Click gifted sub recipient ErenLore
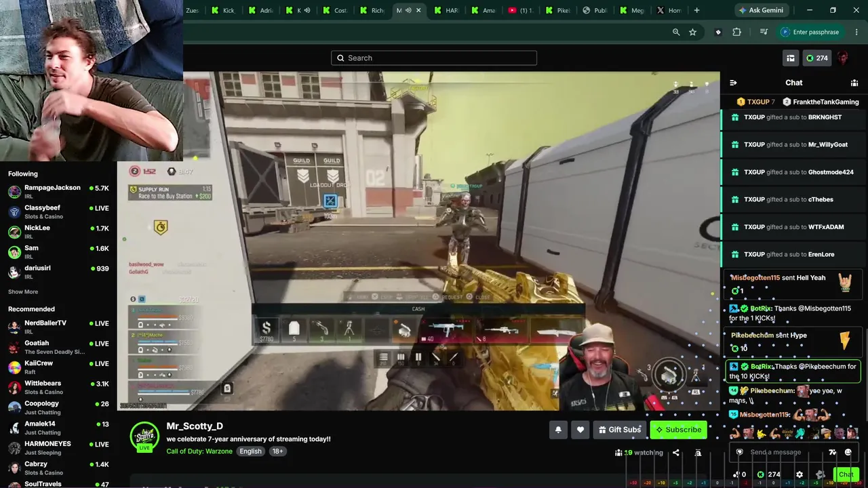This screenshot has width=868, height=488. pyautogui.click(x=821, y=254)
